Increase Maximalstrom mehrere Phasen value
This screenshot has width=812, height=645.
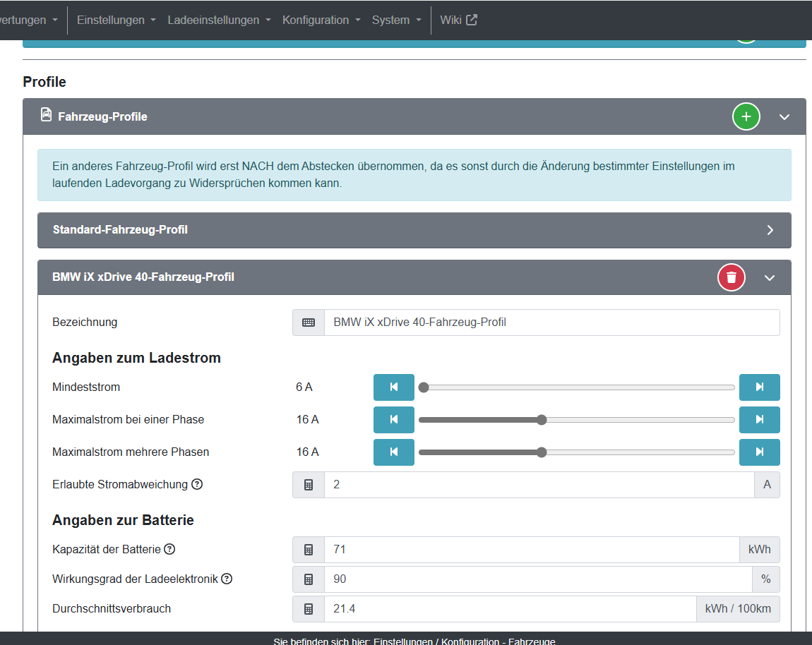pos(759,452)
